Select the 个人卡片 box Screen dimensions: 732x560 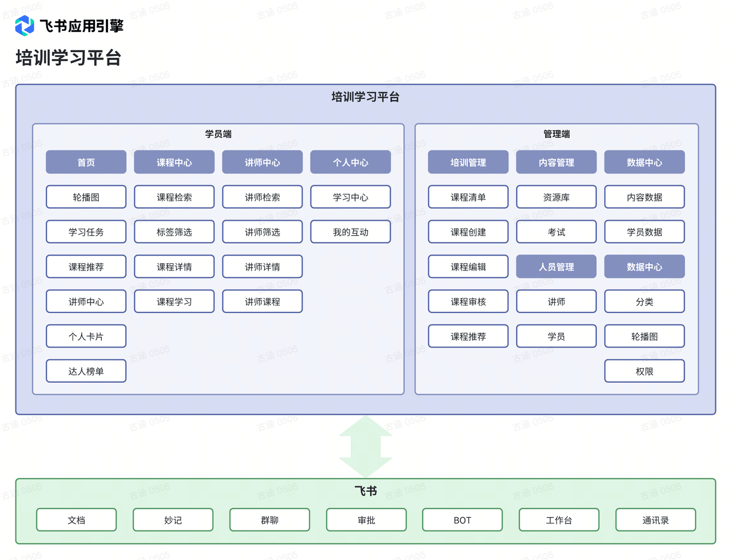(86, 336)
